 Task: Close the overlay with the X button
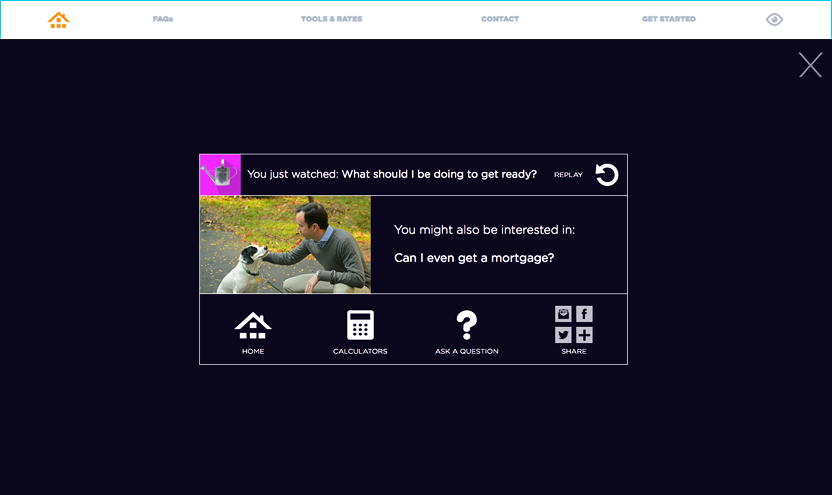click(x=810, y=65)
